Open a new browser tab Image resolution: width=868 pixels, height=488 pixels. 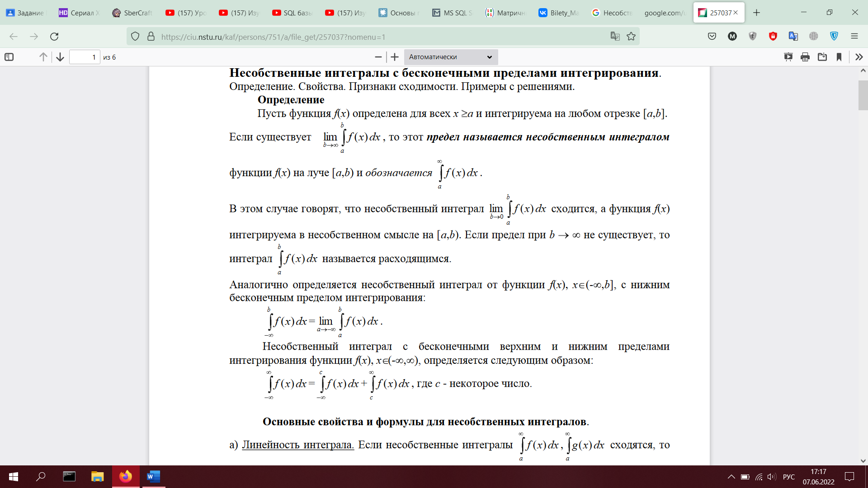pyautogui.click(x=756, y=13)
